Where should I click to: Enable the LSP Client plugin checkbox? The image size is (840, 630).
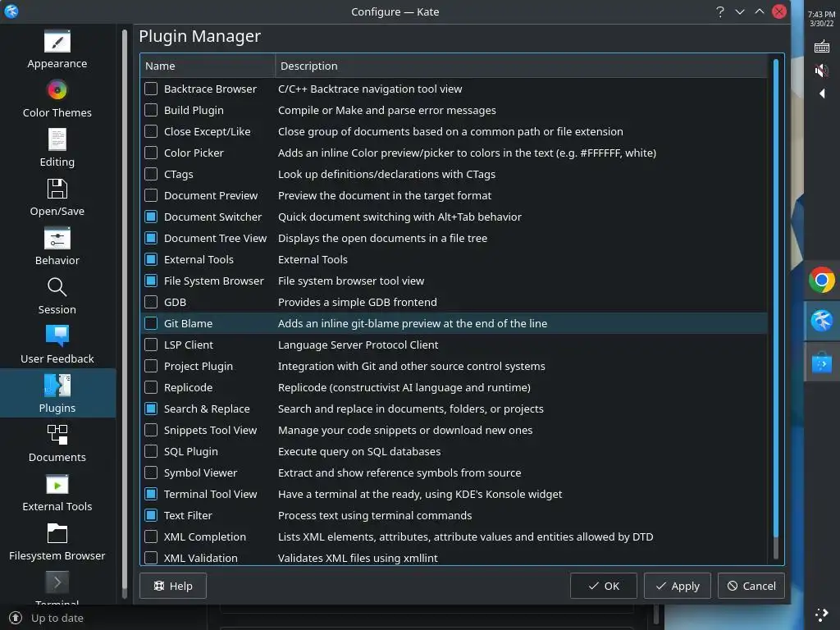pyautogui.click(x=151, y=345)
